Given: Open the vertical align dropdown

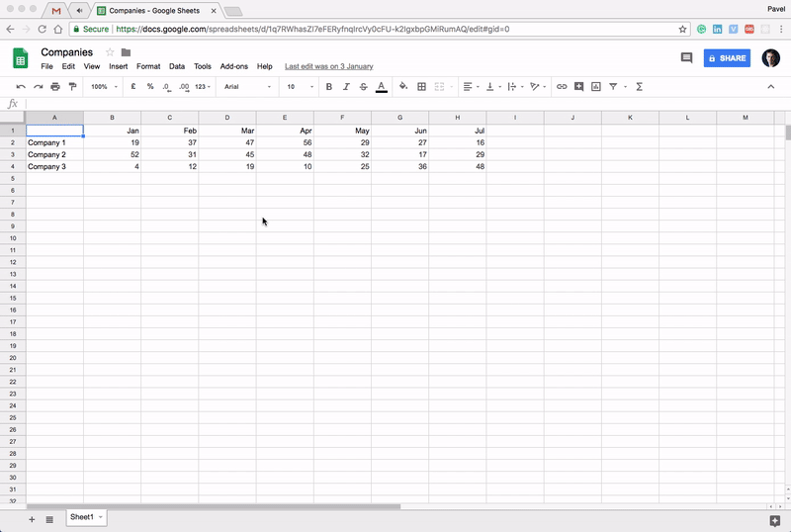Looking at the screenshot, I should [492, 87].
